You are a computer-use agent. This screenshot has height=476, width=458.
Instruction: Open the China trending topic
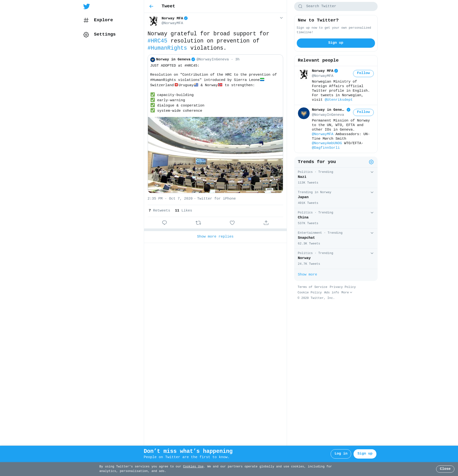pos(336,218)
